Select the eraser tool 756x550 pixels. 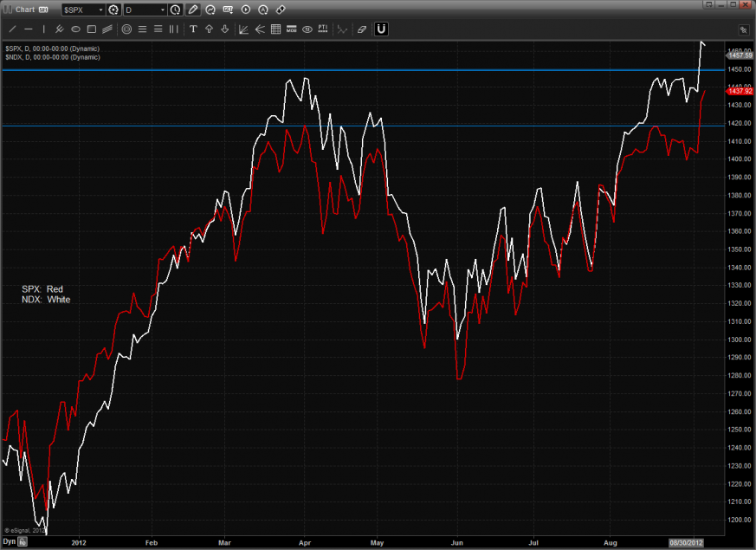pyautogui.click(x=362, y=29)
